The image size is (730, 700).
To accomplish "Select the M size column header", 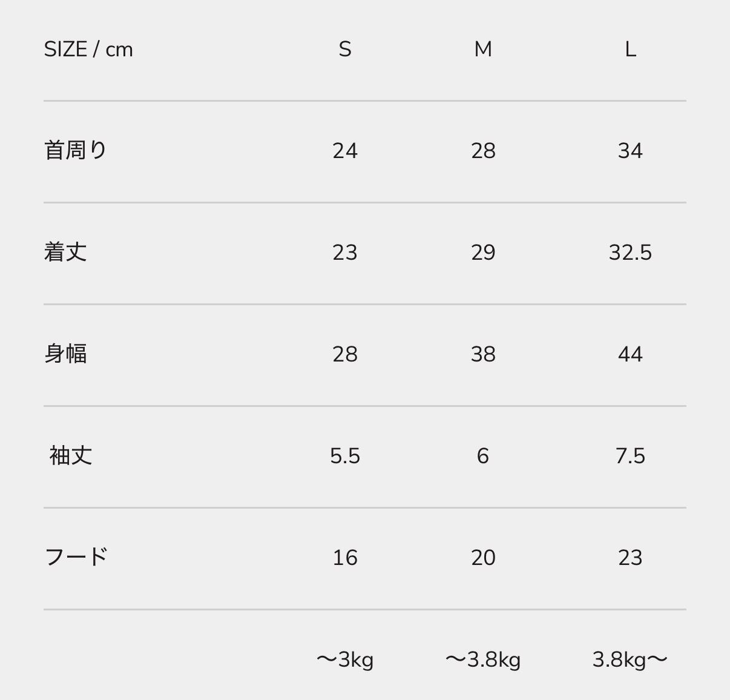I will (x=483, y=49).
